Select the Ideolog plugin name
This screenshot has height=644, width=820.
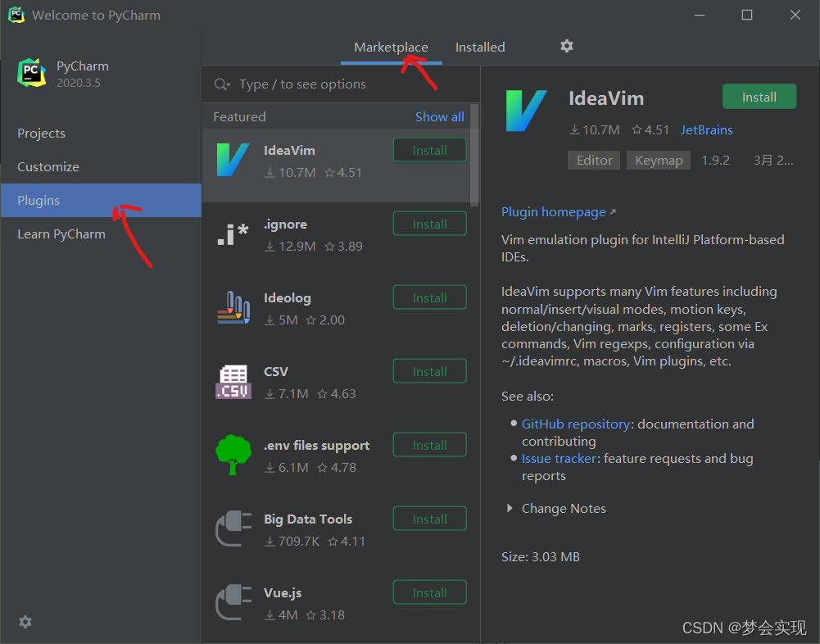click(287, 297)
